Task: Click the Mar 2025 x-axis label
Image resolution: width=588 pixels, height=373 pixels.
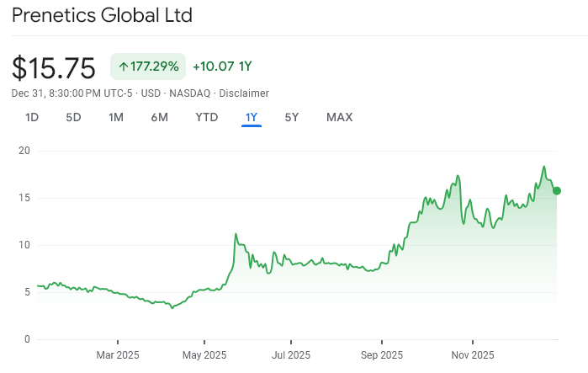Action: 117,355
